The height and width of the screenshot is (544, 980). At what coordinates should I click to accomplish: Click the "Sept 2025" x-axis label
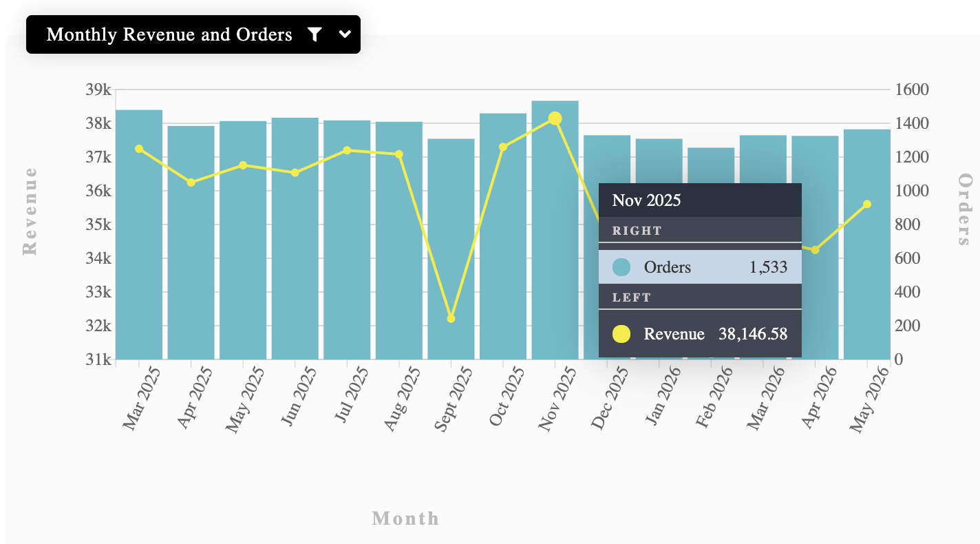click(x=454, y=399)
